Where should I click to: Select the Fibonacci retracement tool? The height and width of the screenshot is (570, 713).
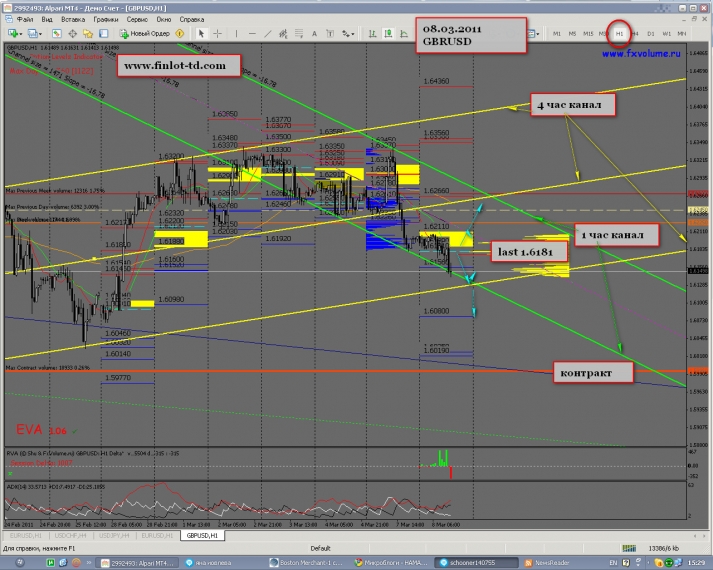click(x=299, y=34)
